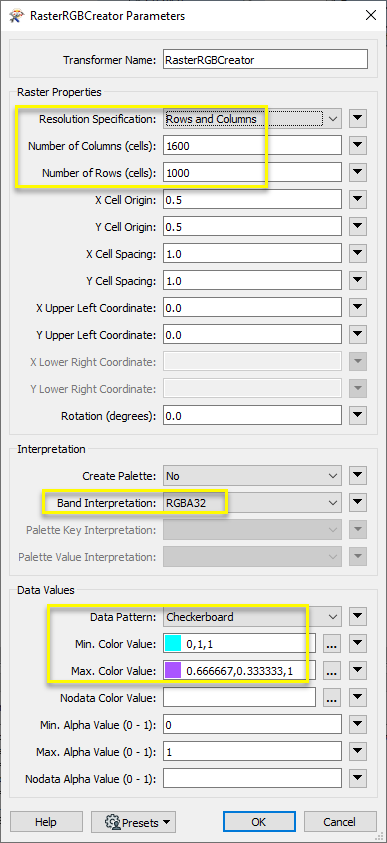Expand the Create Palette dropdown

click(253, 476)
